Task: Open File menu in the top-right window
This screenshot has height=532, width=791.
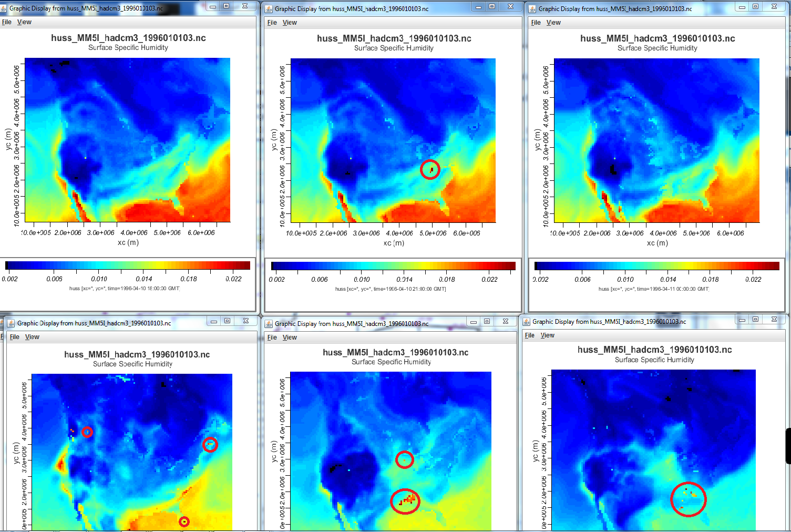Action: (x=536, y=23)
